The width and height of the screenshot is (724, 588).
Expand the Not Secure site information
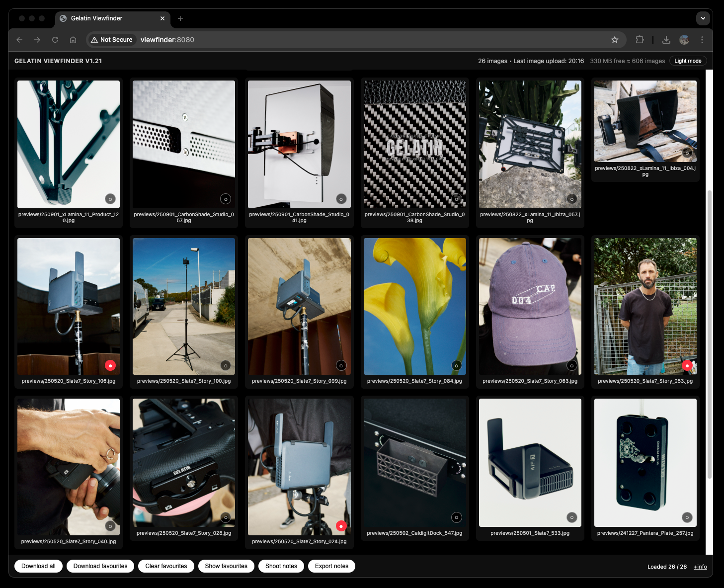pos(111,39)
